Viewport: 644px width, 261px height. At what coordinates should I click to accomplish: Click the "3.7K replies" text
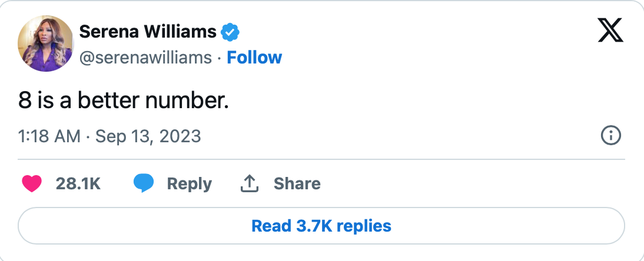341,226
